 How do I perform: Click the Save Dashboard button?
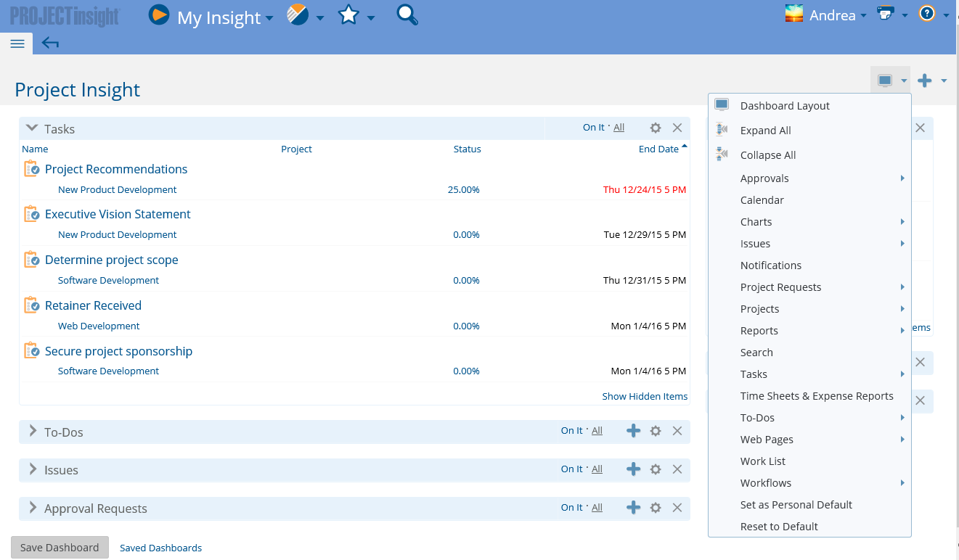pyautogui.click(x=60, y=548)
